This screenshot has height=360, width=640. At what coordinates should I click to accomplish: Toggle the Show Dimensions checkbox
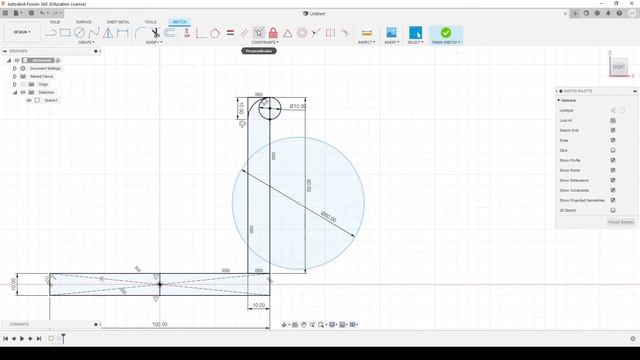(x=613, y=180)
